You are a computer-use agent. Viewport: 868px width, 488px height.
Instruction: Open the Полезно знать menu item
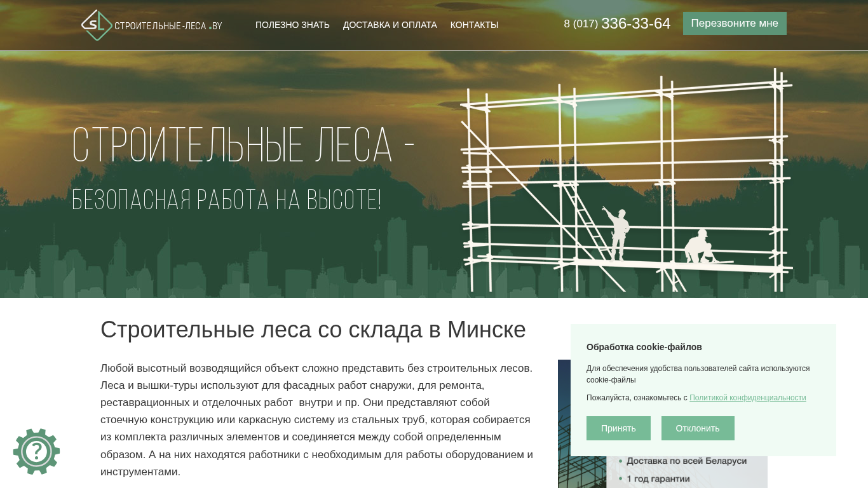(292, 25)
